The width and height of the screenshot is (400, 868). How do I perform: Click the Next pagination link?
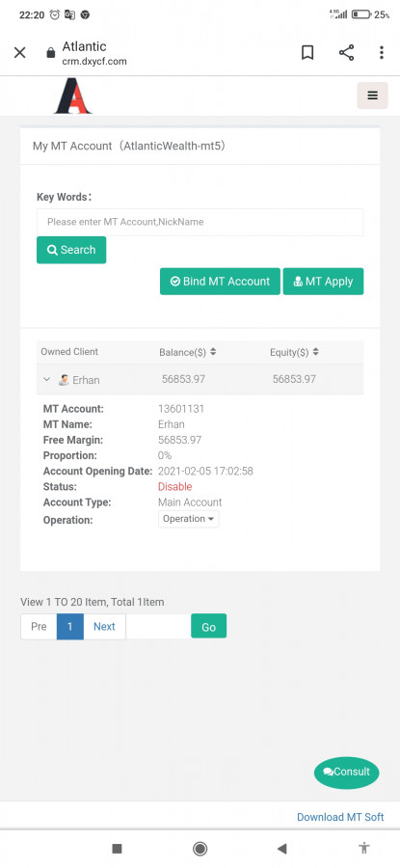[104, 627]
